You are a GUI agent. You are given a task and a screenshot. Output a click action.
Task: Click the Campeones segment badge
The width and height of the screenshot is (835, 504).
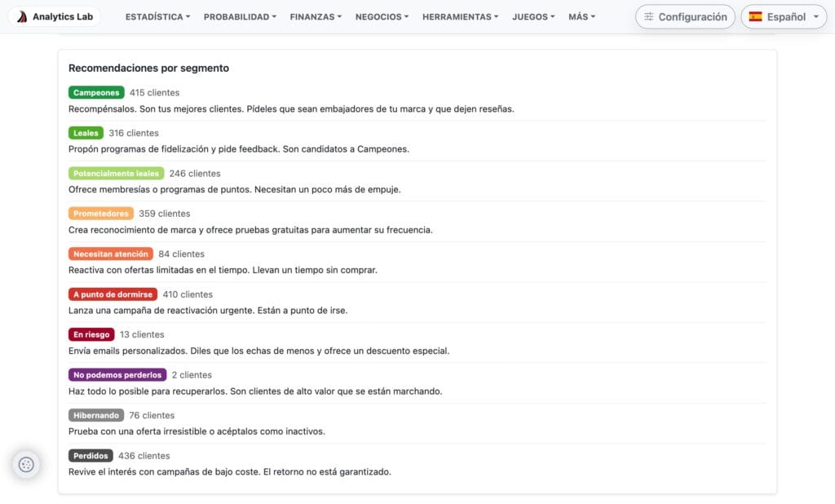tap(96, 93)
